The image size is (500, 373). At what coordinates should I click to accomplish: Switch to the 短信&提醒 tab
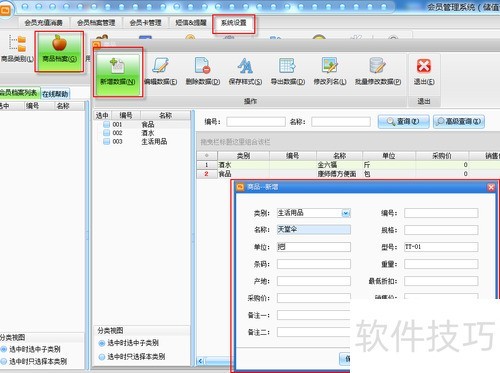[x=191, y=23]
